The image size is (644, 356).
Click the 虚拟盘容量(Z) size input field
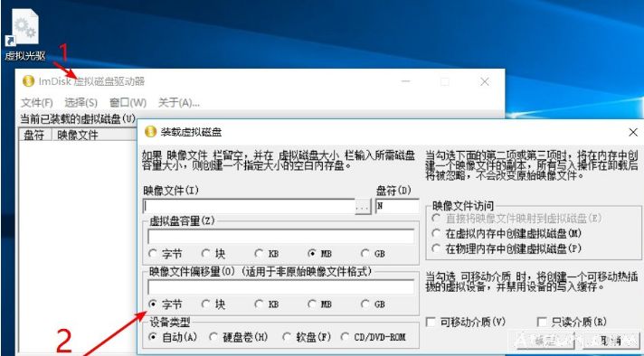281,237
